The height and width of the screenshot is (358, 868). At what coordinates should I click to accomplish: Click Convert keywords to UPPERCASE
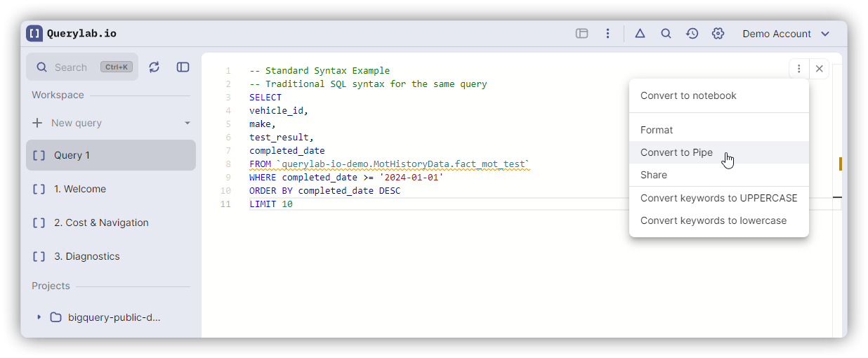point(718,198)
